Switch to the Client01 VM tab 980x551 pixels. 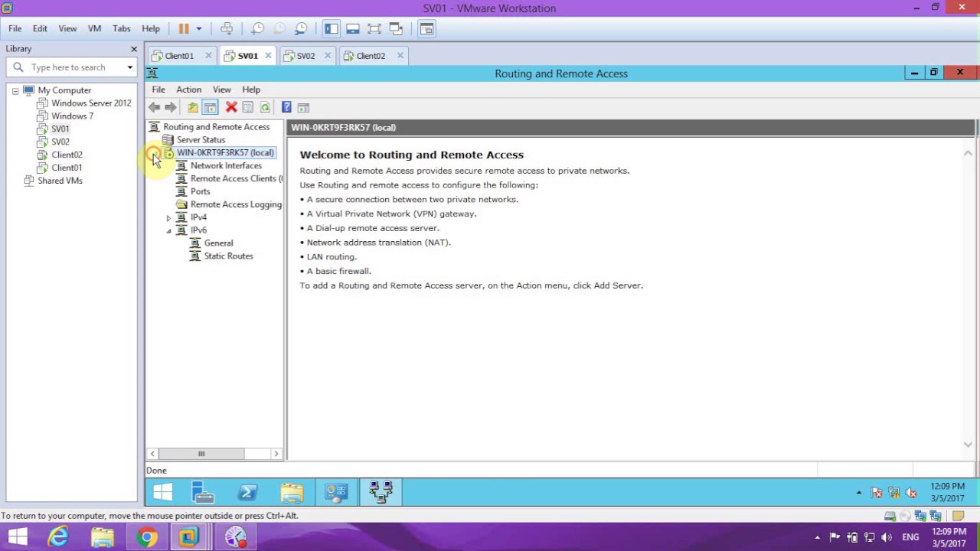(x=179, y=56)
